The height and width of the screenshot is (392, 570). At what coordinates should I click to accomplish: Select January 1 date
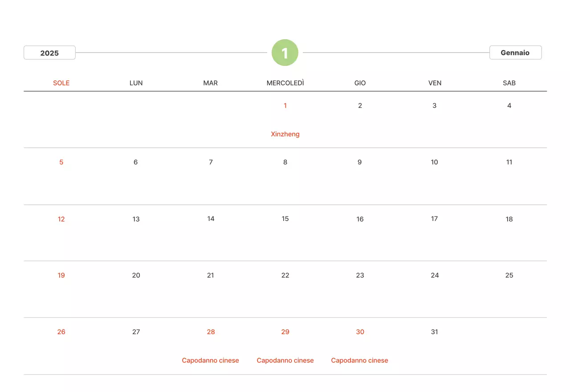coord(285,106)
